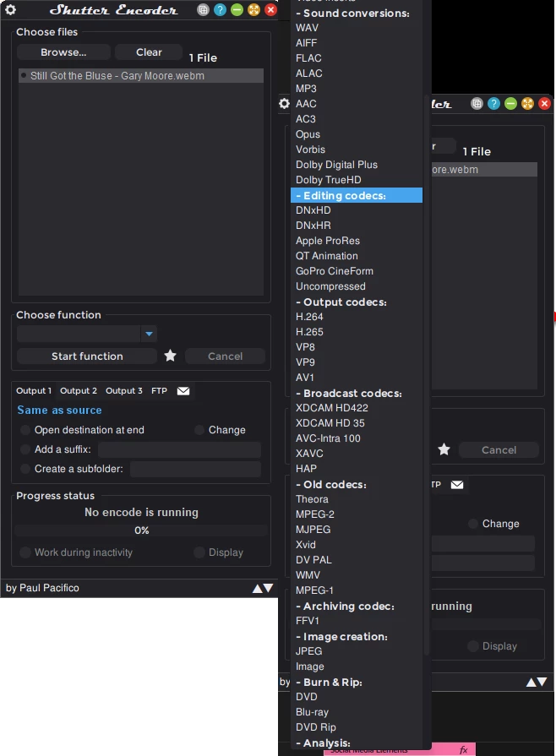
Task: Select file Still Got the Bluse - Gary Moore.webm
Action: pos(141,76)
